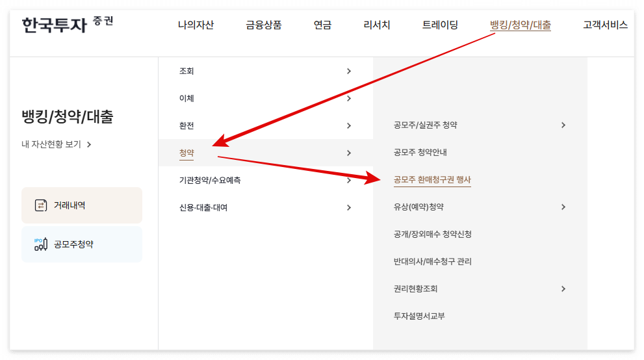The width and height of the screenshot is (644, 360).
Task: Open the 트레이딩 menu
Action: [440, 25]
